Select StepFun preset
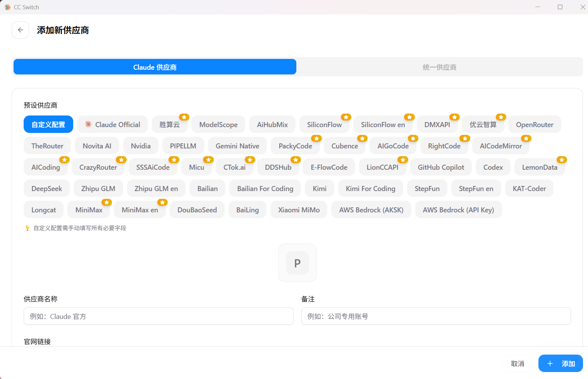 pyautogui.click(x=427, y=188)
